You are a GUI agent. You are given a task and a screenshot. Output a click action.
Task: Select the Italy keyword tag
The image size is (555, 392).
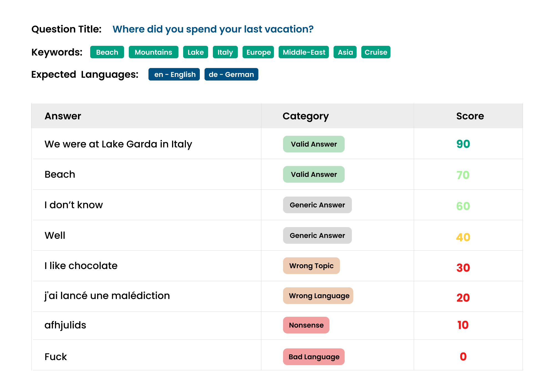[x=225, y=52]
